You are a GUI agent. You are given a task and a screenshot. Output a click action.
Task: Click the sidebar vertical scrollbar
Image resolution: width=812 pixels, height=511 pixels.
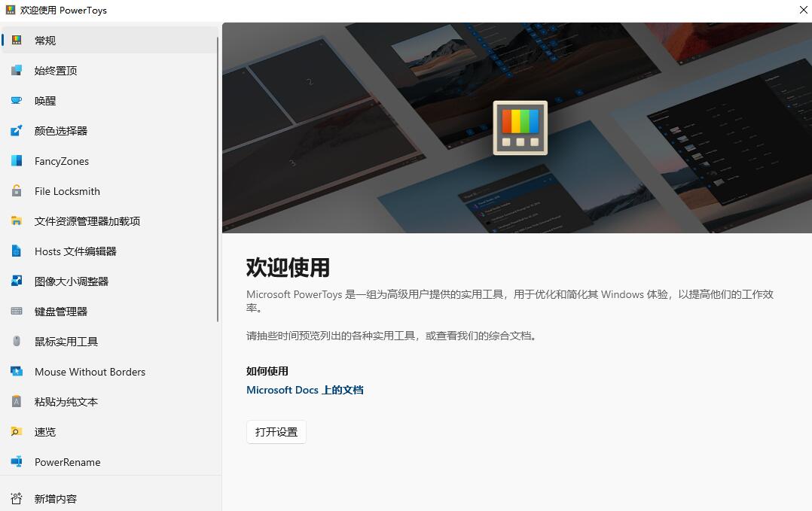(x=218, y=179)
